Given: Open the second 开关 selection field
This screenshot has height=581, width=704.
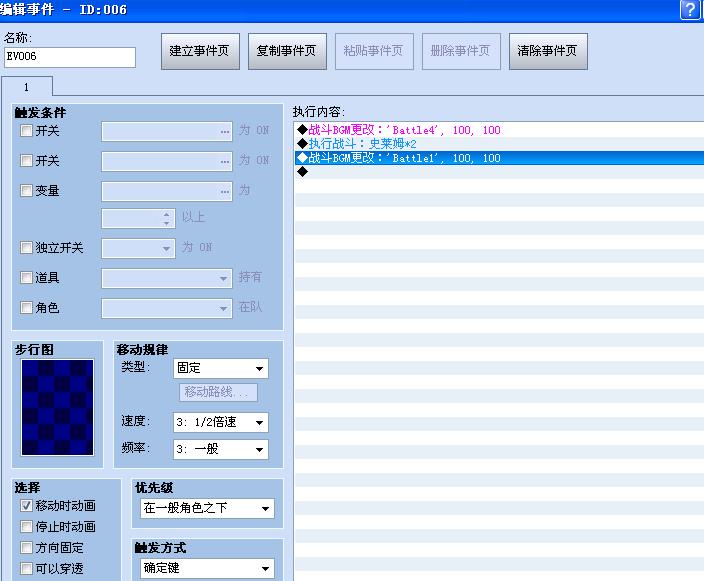Looking at the screenshot, I should pyautogui.click(x=167, y=162).
